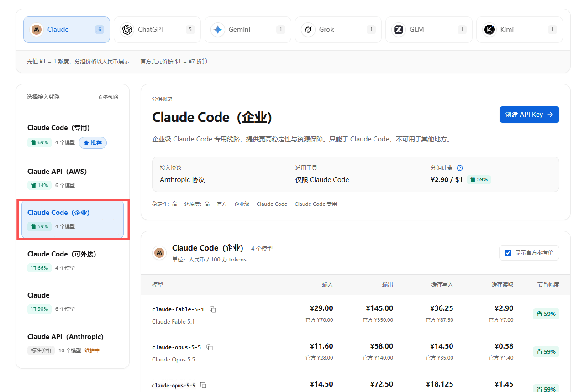Click the ¥29.00 input price for claude-fable-5-1
Viewport: 584px width, 392px height.
[x=321, y=309]
